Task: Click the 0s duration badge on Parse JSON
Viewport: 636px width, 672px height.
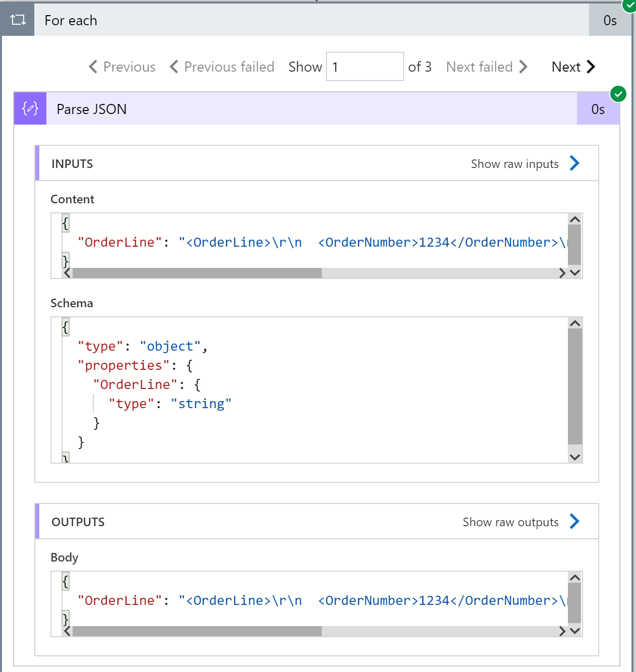Action: (598, 108)
